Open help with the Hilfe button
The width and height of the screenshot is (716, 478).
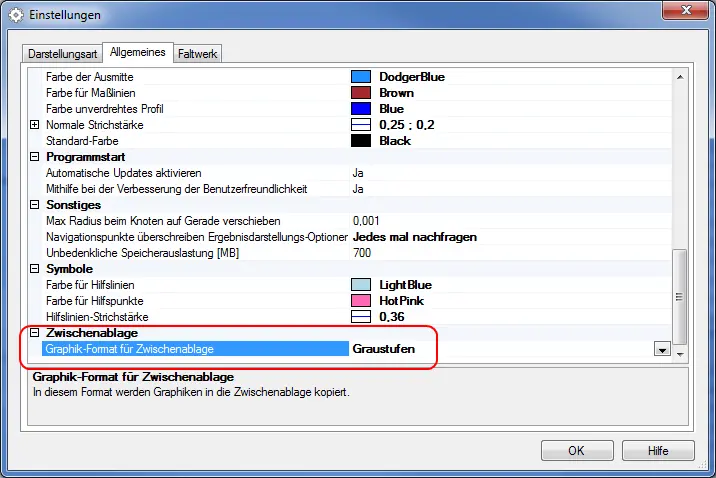pos(658,451)
